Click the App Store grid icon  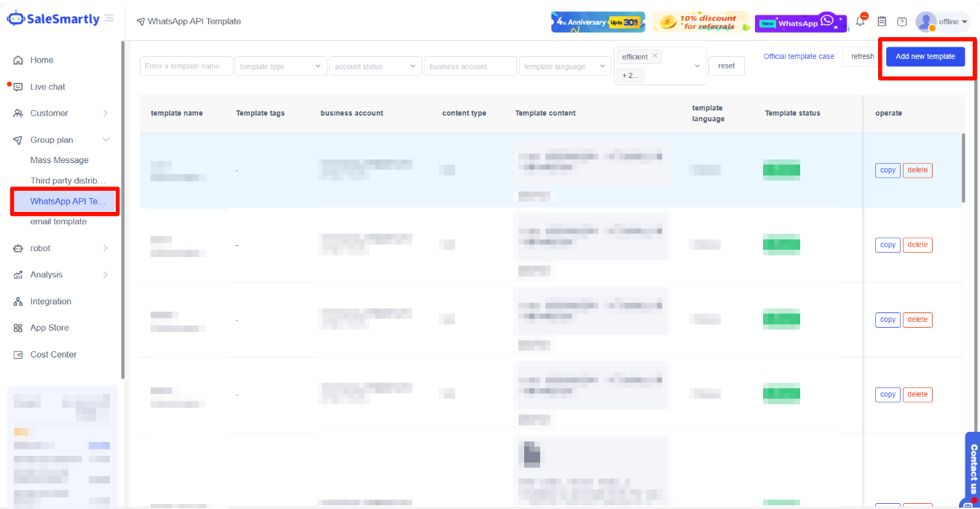pyautogui.click(x=18, y=328)
